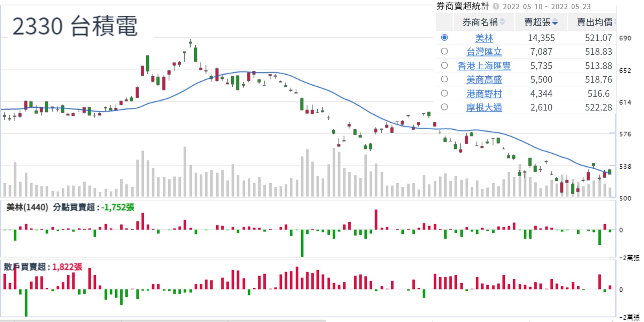Choose the 摩根大通 radio button
The width and height of the screenshot is (644, 322).
tap(444, 107)
